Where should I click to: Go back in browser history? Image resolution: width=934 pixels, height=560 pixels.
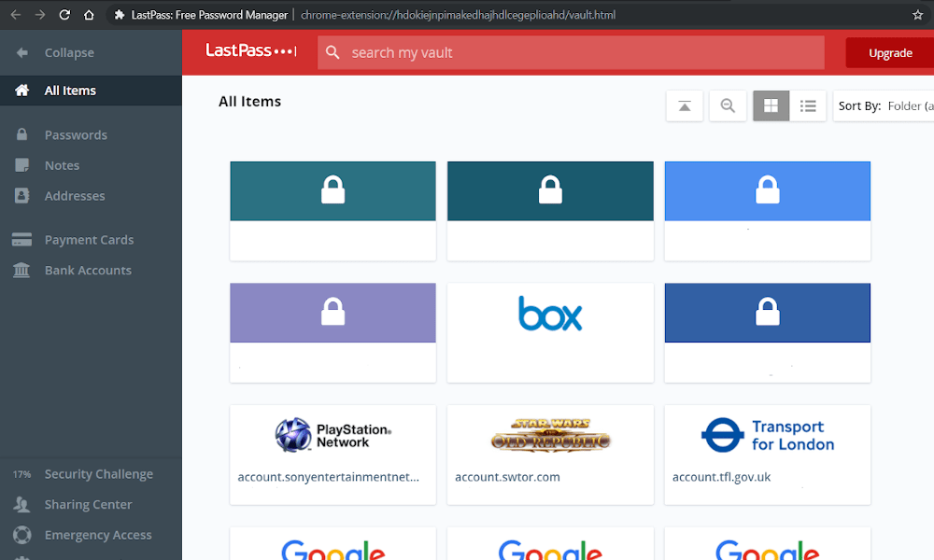point(16,15)
